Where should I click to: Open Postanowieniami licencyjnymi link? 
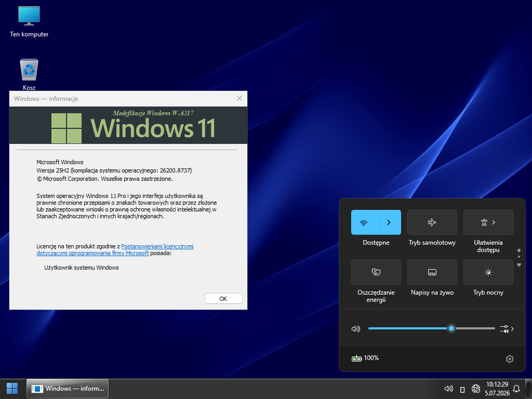tap(157, 246)
